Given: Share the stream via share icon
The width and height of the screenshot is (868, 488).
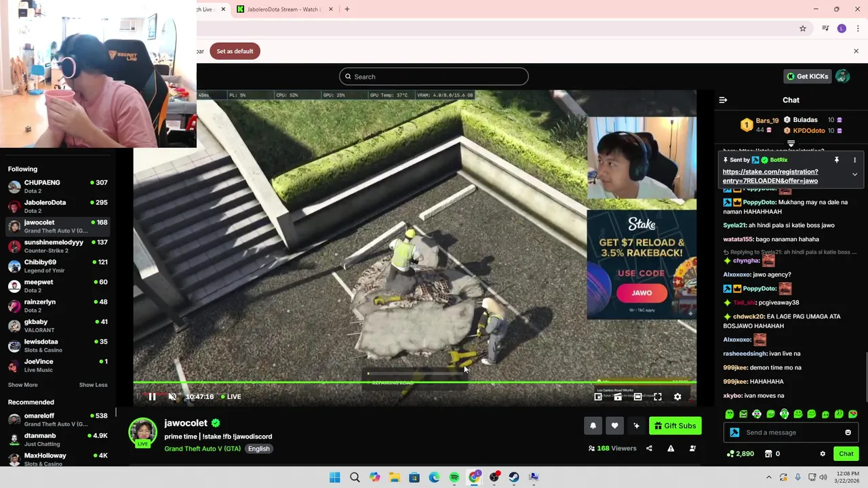Looking at the screenshot, I should coord(649,448).
